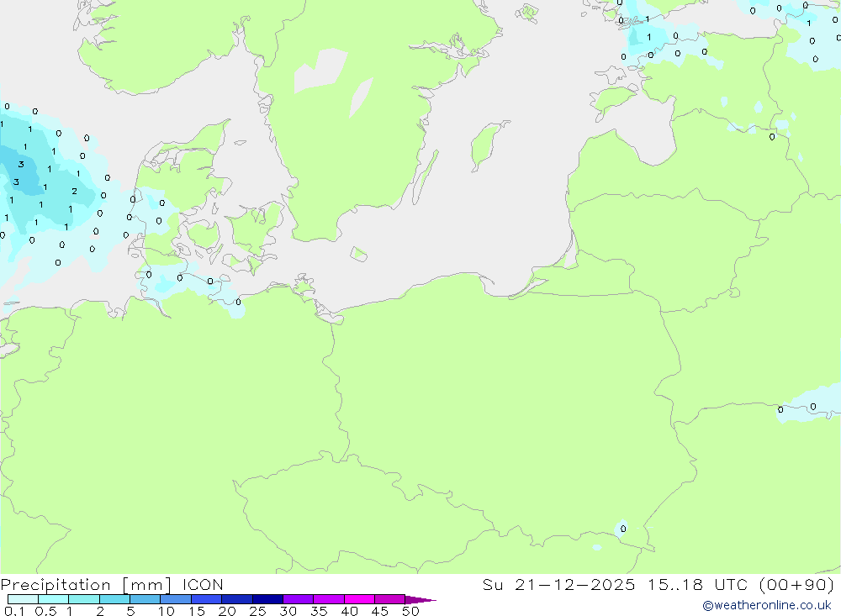
Task: Click the '0.1' legend scale label
Action: pyautogui.click(x=14, y=611)
